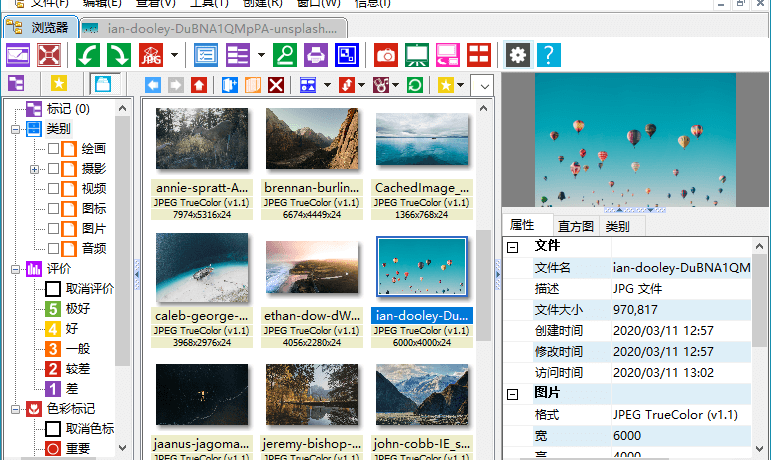This screenshot has width=771, height=460.
Task: Click the rotate right green arrow icon
Action: [x=118, y=54]
